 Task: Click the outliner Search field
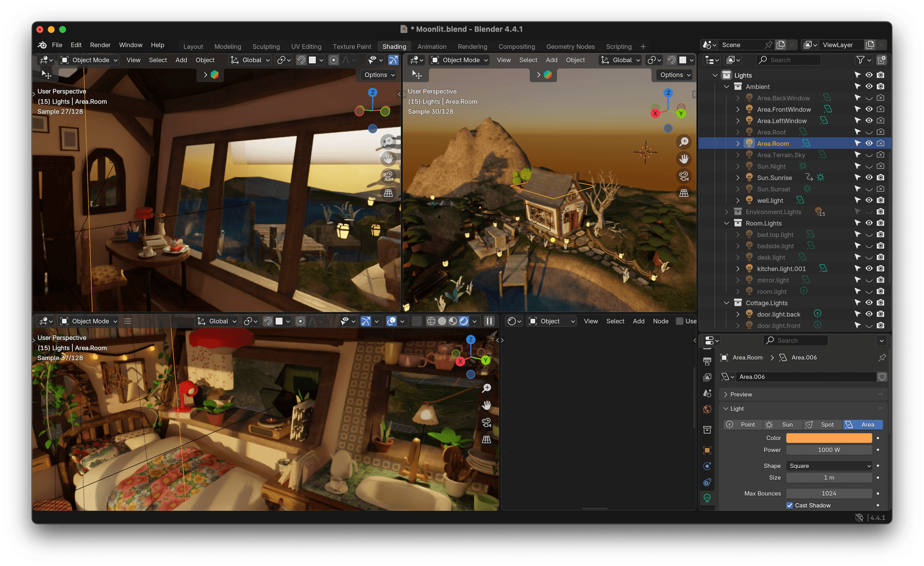[x=789, y=60]
